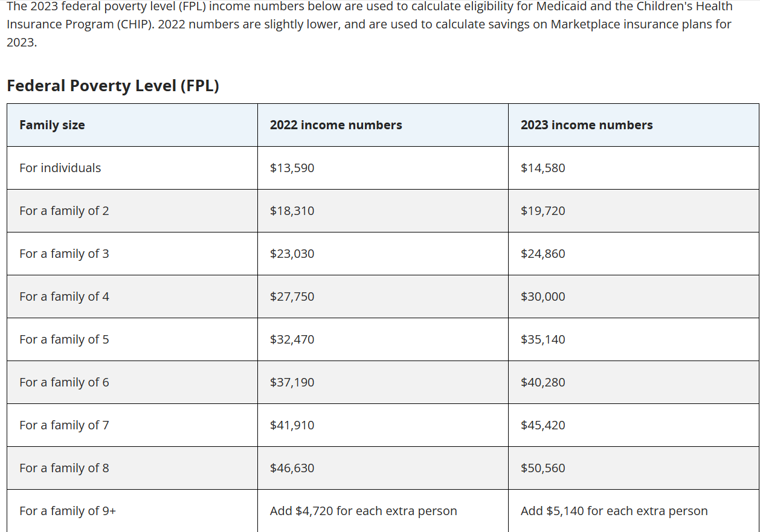Click the $35,140 cell
Screen dimensions: 760x532
(543, 339)
